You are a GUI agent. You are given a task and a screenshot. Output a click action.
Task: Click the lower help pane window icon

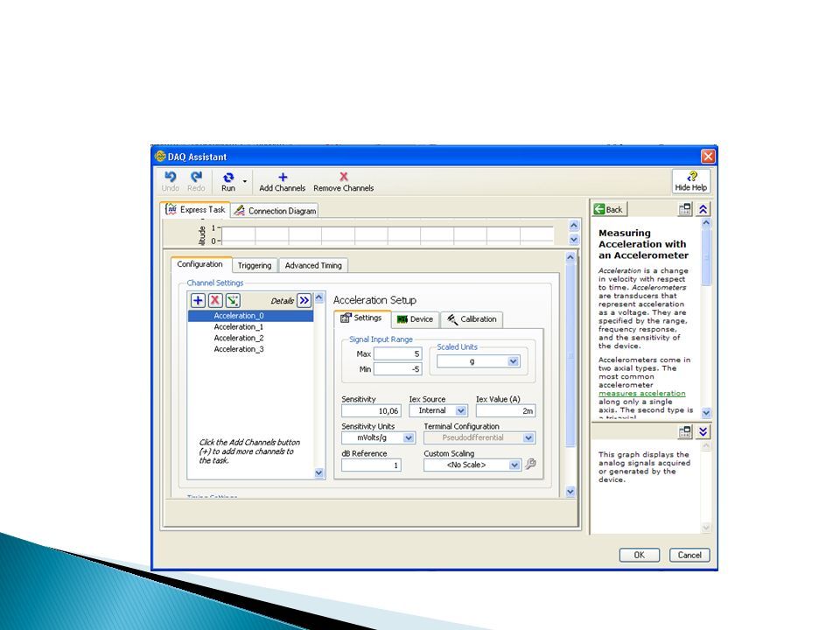[x=684, y=431]
